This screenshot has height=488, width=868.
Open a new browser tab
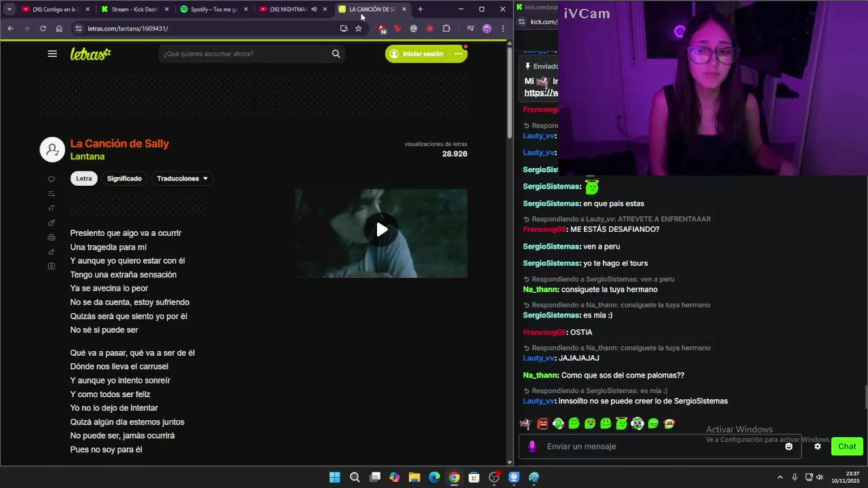click(420, 9)
